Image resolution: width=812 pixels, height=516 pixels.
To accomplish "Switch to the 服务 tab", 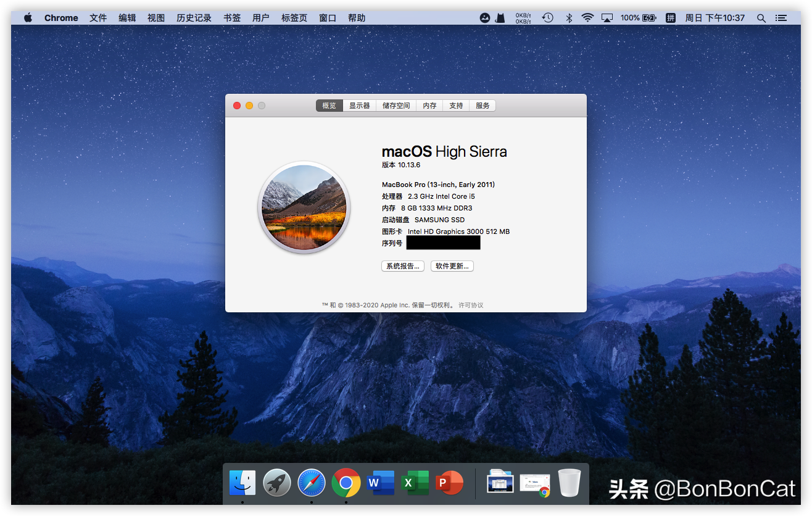I will pos(483,106).
